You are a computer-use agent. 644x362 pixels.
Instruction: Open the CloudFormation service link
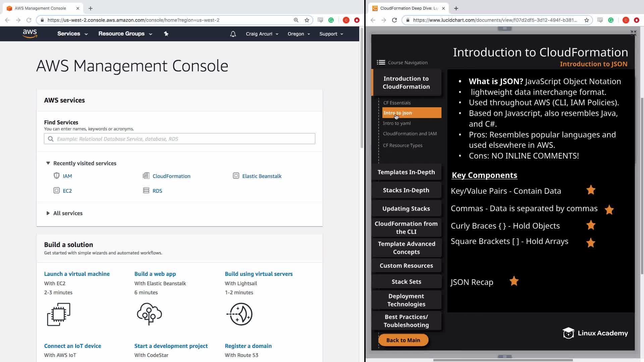tap(171, 176)
